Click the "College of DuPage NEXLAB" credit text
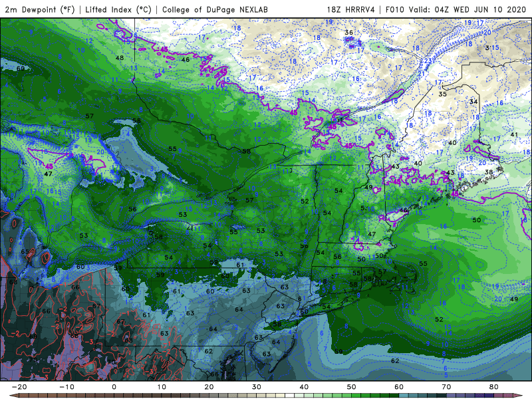The height and width of the screenshot is (399, 532). [x=215, y=9]
